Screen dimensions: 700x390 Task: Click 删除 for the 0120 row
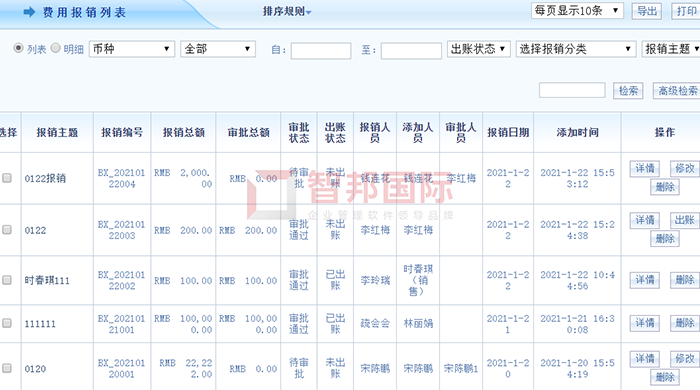coord(665,377)
